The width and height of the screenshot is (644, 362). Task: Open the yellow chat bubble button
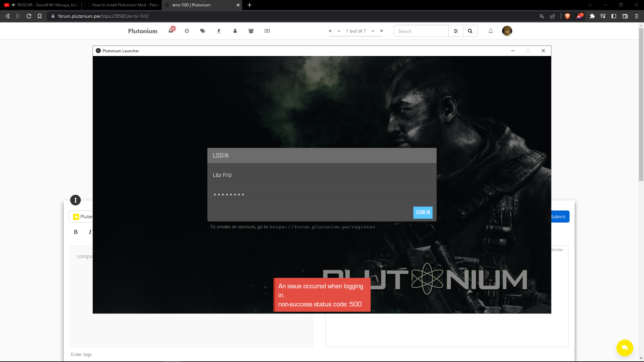(x=625, y=348)
